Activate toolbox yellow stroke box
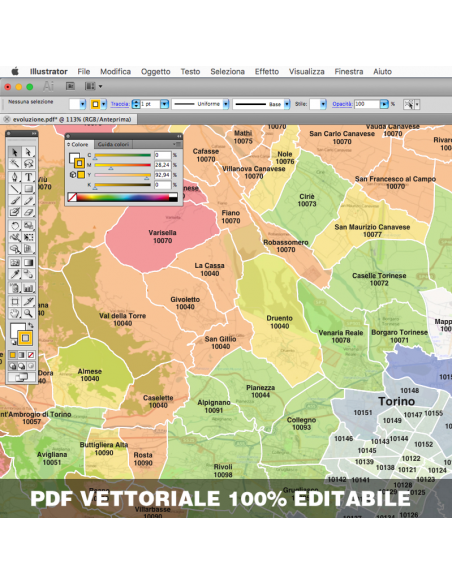Viewport: 452px width, 584px height. pyautogui.click(x=25, y=338)
